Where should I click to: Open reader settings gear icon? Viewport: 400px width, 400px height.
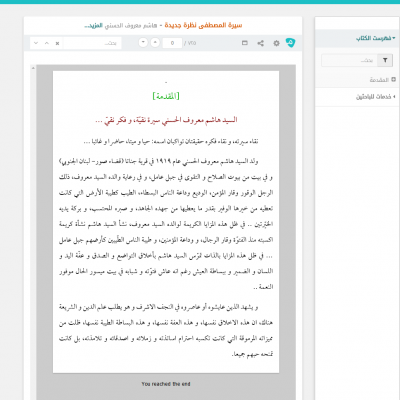click(276, 43)
